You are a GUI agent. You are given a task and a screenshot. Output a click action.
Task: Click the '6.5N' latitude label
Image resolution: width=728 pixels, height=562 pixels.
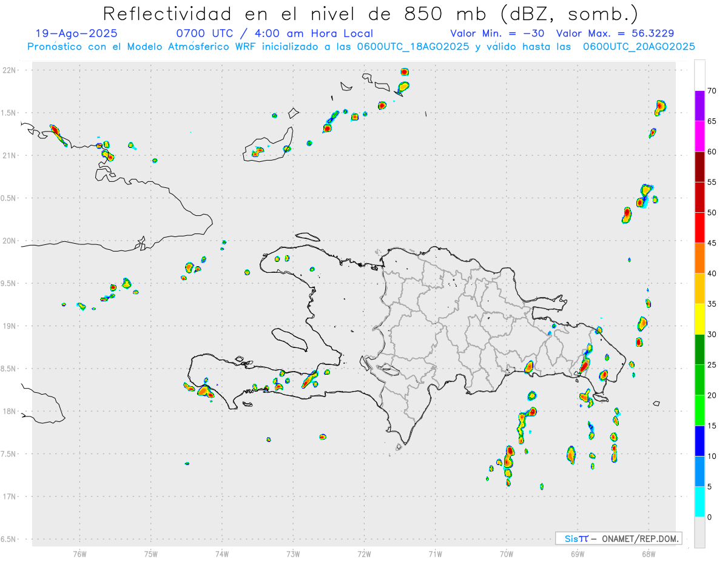9,539
